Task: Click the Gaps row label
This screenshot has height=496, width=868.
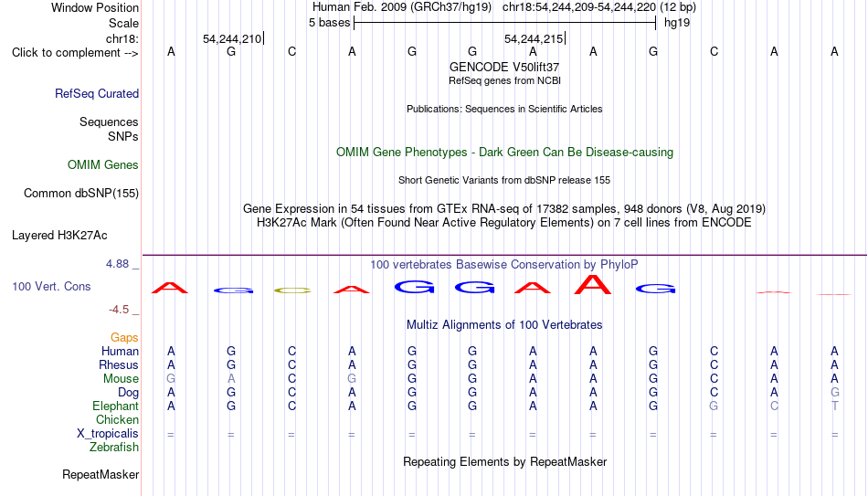Action: coord(124,338)
